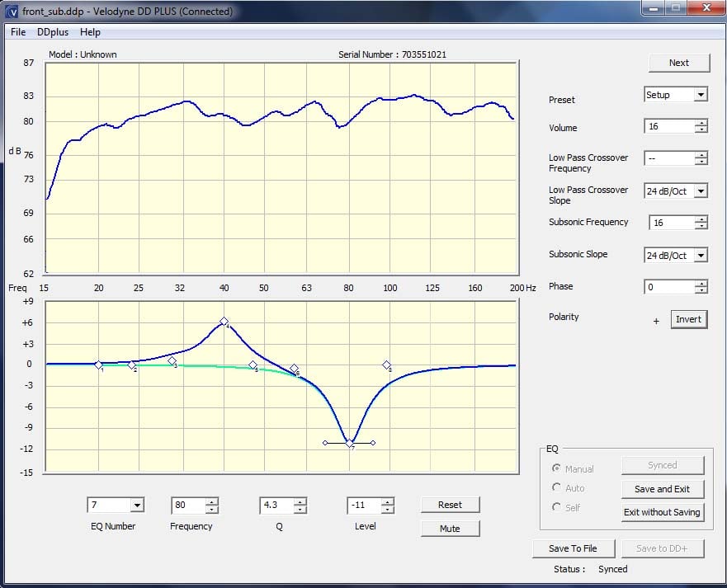This screenshot has width=727, height=588.
Task: Click the Invert polarity button
Action: (688, 320)
